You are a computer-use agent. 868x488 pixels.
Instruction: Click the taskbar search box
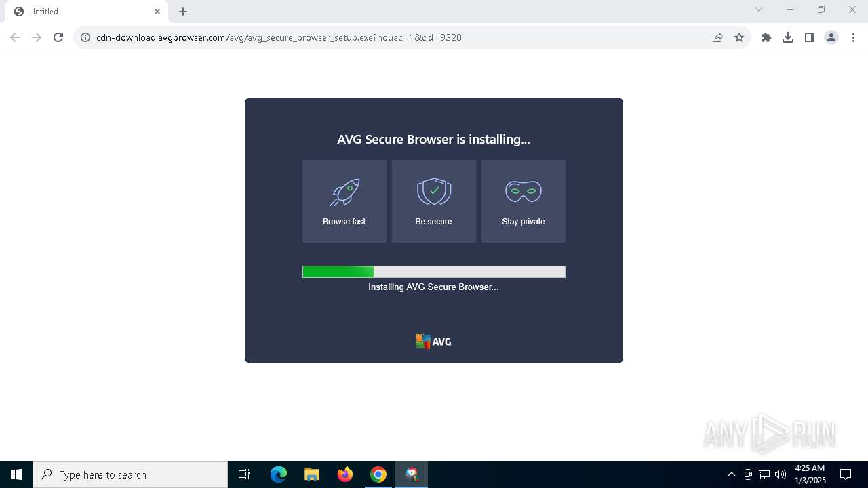[x=130, y=474]
